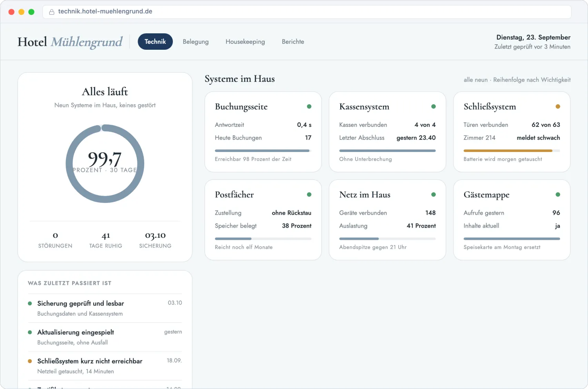Click the green status dot on Postfächer card
588x389 pixels.
point(309,195)
